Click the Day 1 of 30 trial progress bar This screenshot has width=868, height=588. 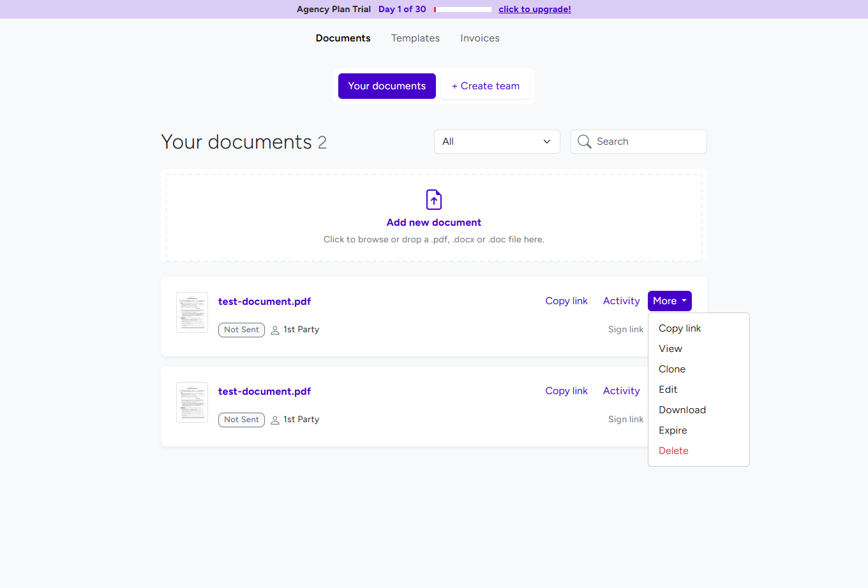[462, 9]
